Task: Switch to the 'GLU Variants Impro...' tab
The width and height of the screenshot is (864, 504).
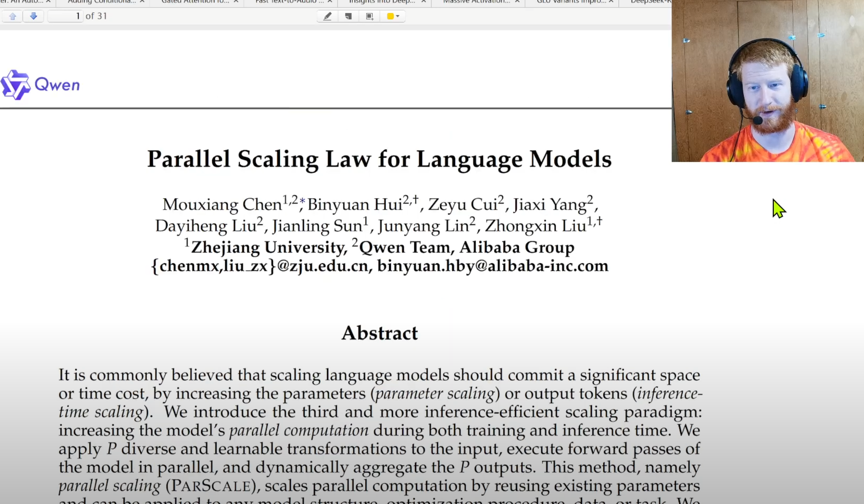Action: [571, 2]
